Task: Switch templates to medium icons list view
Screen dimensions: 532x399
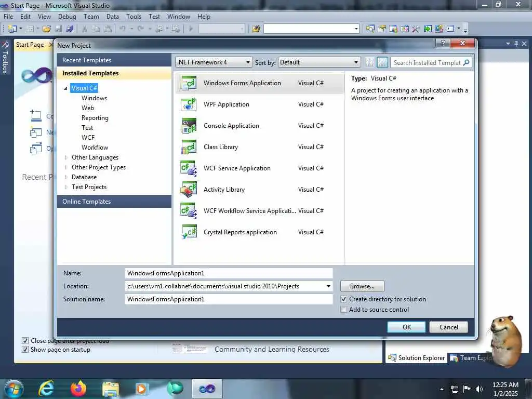Action: (x=382, y=62)
